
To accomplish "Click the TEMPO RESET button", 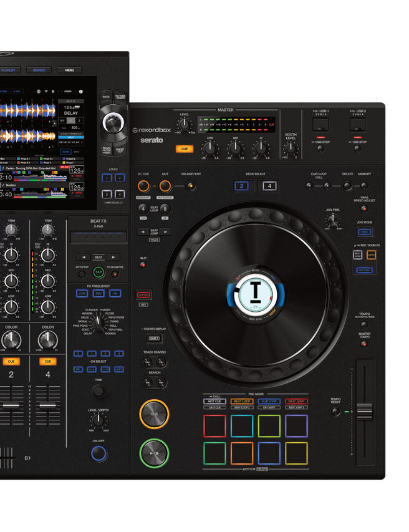I will pyautogui.click(x=335, y=412).
